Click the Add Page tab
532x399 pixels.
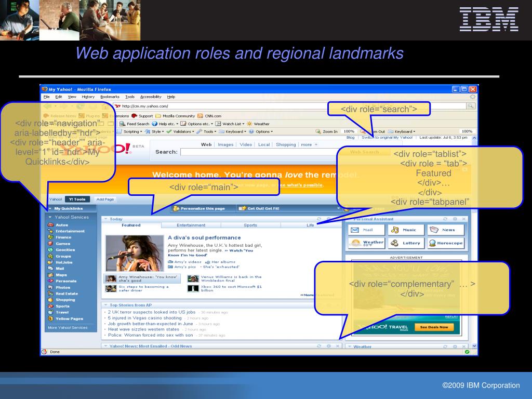pyautogui.click(x=105, y=199)
